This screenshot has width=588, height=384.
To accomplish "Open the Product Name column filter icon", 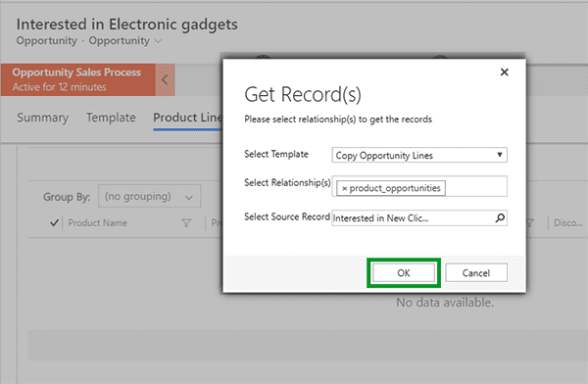I will 186,223.
